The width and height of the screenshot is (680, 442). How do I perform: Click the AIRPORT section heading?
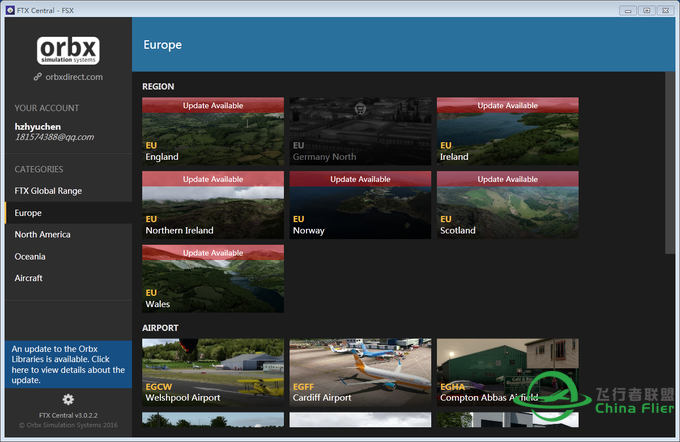(x=160, y=328)
